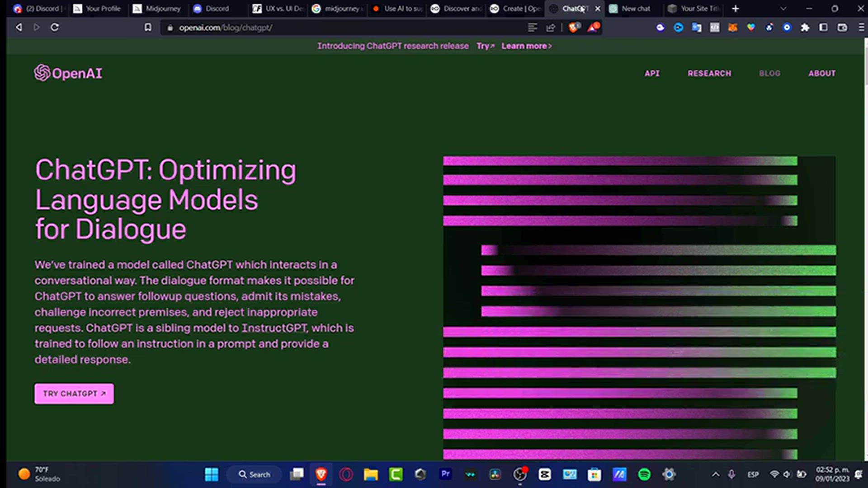Switch to the (2) Discord tab
The height and width of the screenshot is (488, 868).
point(38,9)
